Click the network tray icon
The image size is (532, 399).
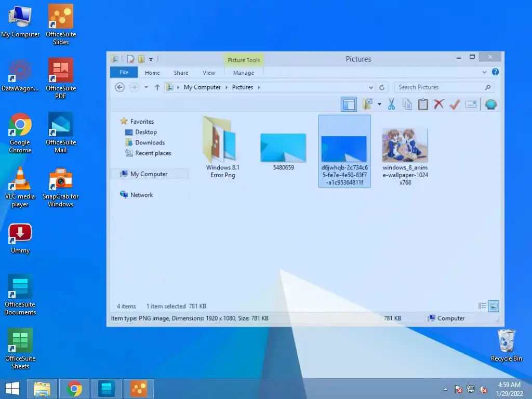pos(471,389)
